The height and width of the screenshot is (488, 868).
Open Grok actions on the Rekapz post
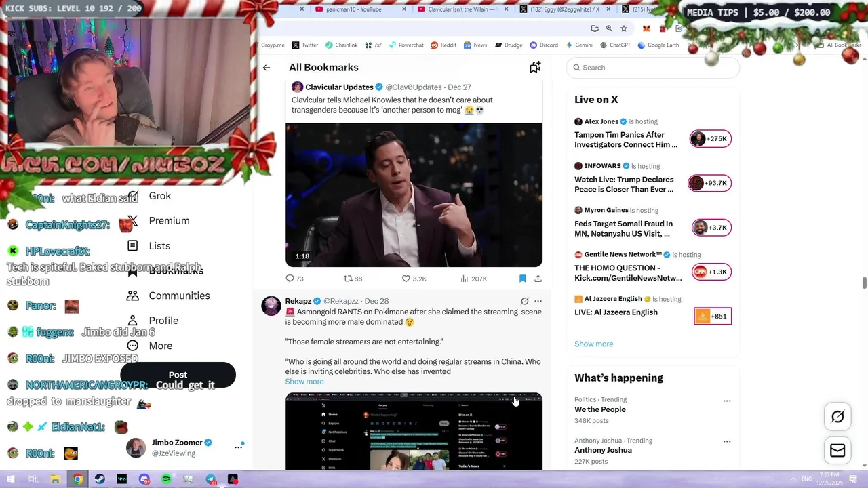point(524,301)
